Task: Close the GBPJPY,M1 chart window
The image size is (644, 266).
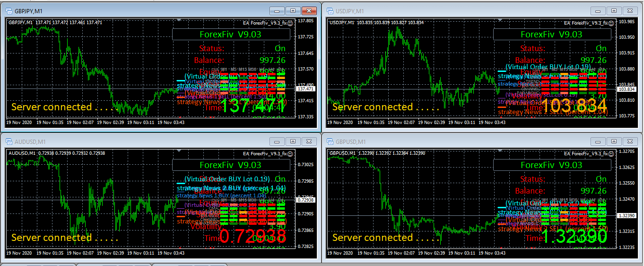Action: [x=309, y=11]
